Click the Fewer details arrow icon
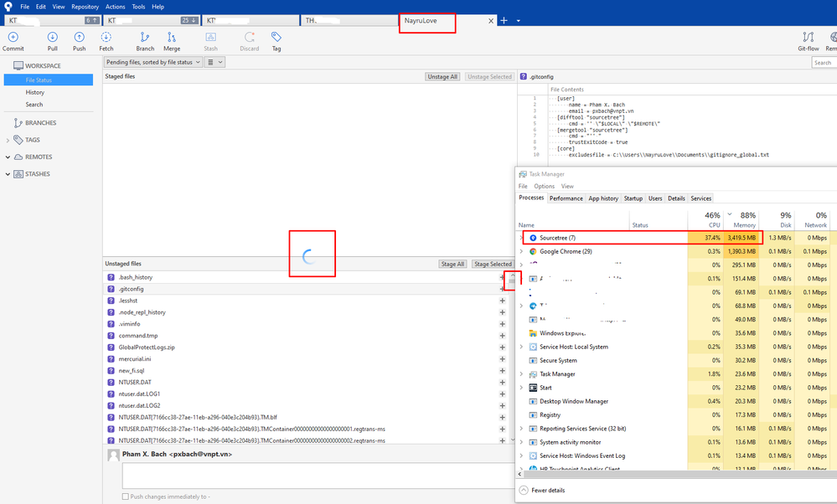The width and height of the screenshot is (837, 504). click(524, 490)
